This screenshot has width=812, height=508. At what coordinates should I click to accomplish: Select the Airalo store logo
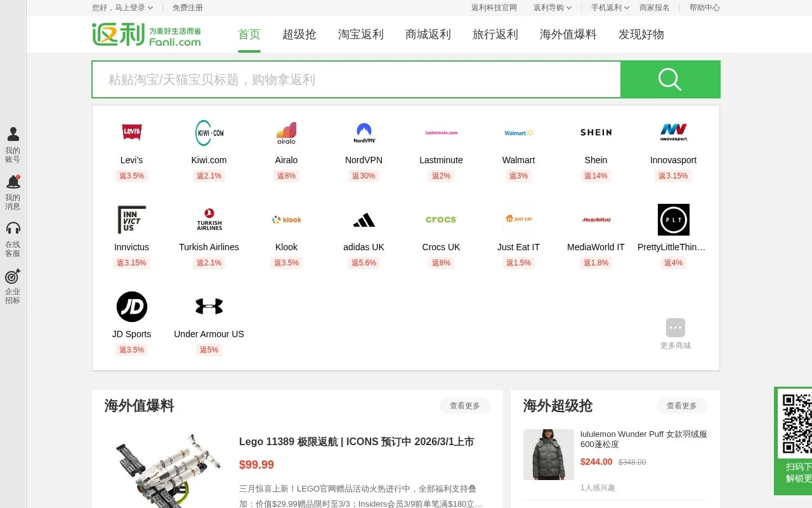click(286, 133)
